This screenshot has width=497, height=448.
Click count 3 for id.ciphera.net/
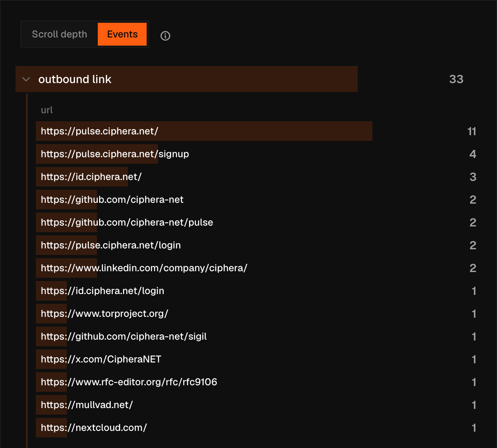(473, 177)
